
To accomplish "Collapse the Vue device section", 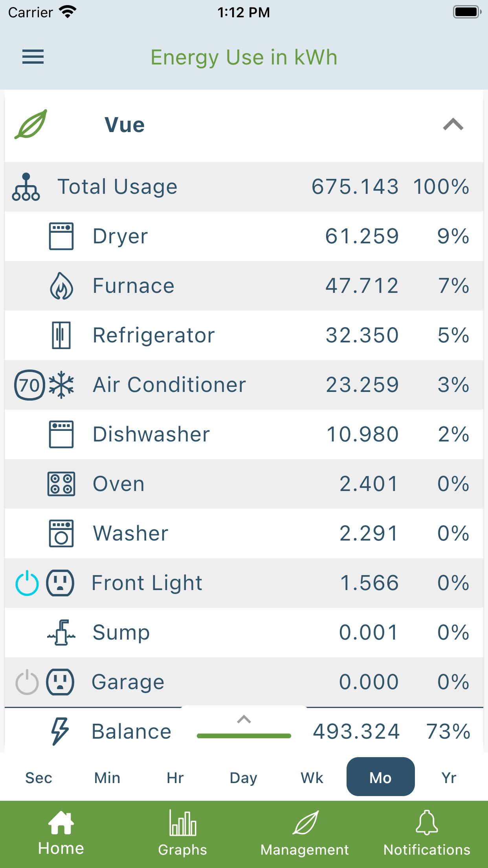I will (453, 124).
